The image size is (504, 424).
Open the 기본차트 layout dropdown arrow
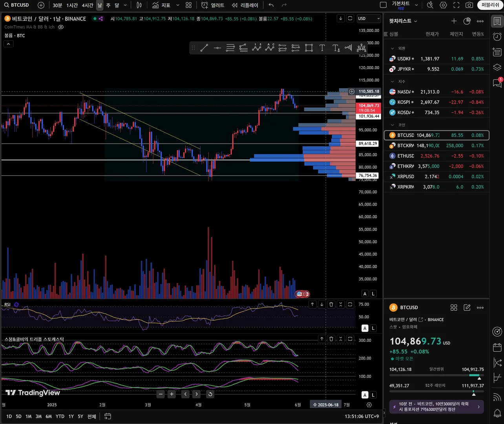(416, 5)
